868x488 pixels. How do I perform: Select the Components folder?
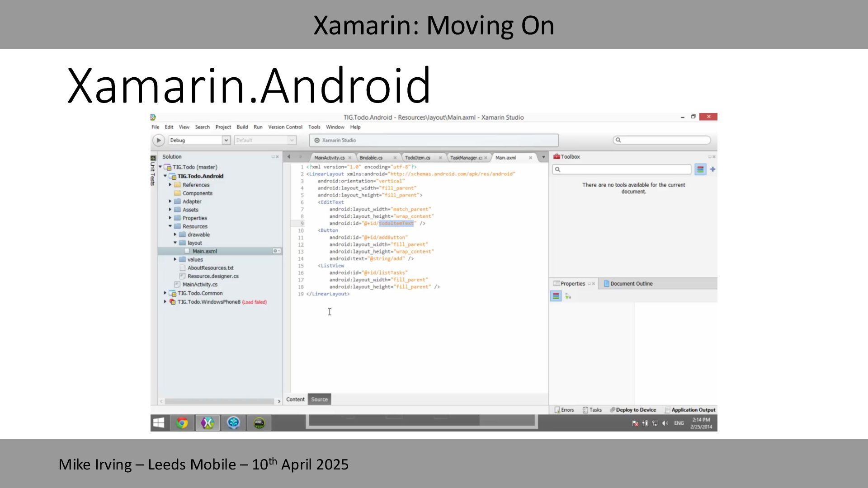click(197, 193)
